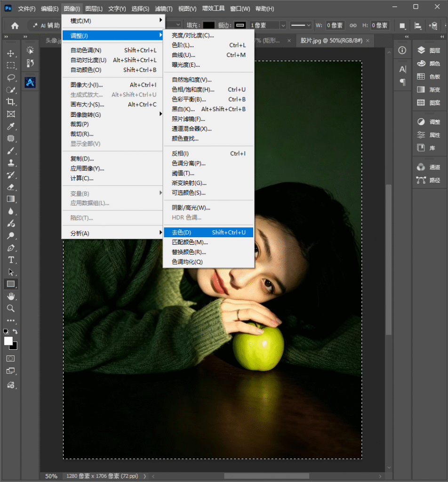This screenshot has width=448, height=482.
Task: Open the 通道 (Channels) panel
Action: point(429,167)
